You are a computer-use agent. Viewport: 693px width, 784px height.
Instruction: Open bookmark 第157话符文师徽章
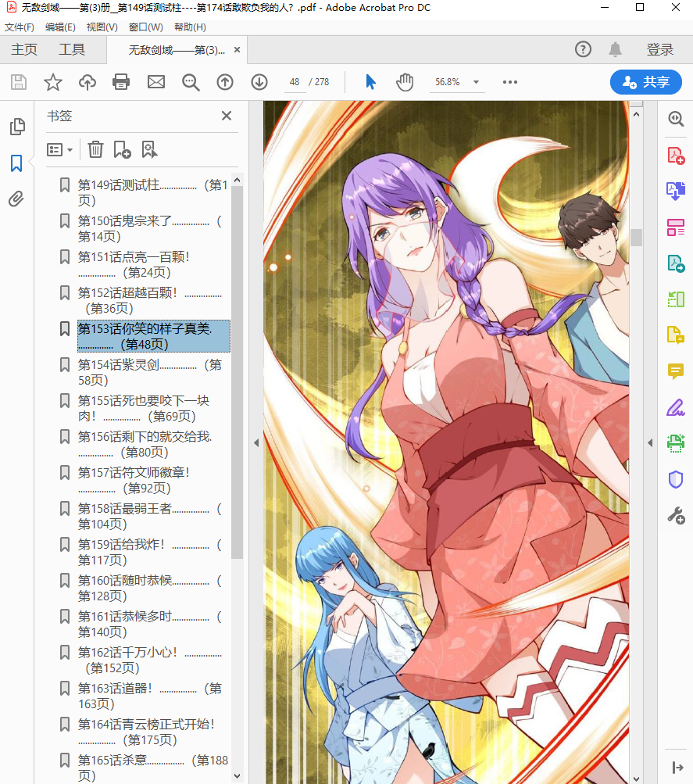[x=134, y=480]
